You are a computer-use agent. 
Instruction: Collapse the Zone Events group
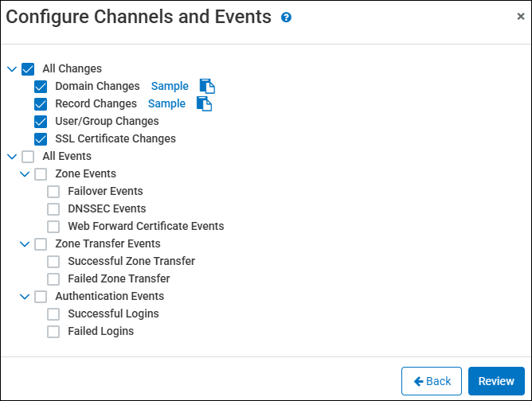pos(25,174)
